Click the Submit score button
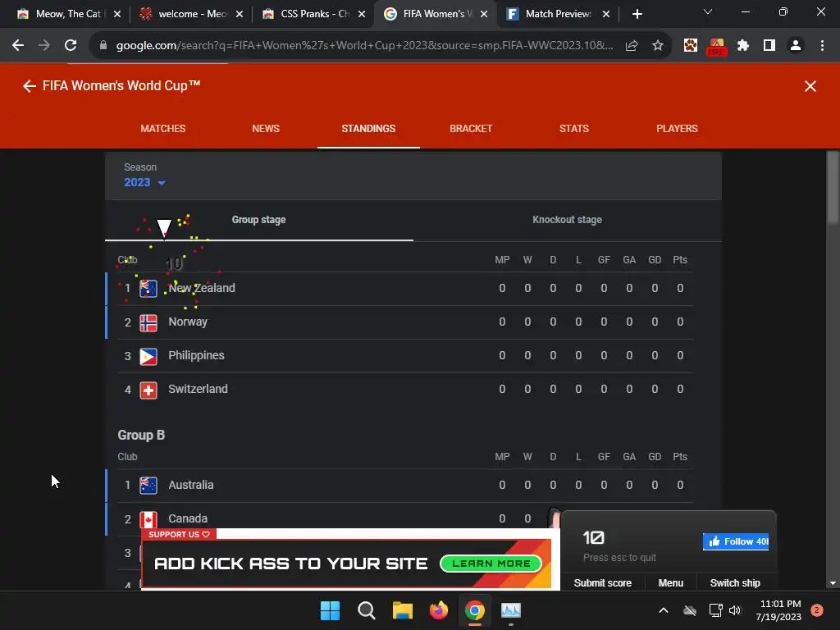840x630 pixels. pyautogui.click(x=603, y=583)
